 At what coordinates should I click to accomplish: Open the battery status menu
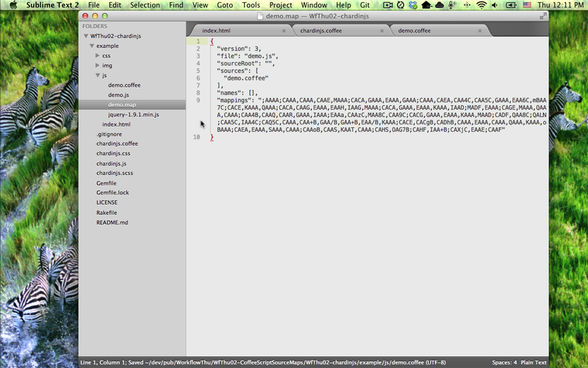tap(511, 5)
